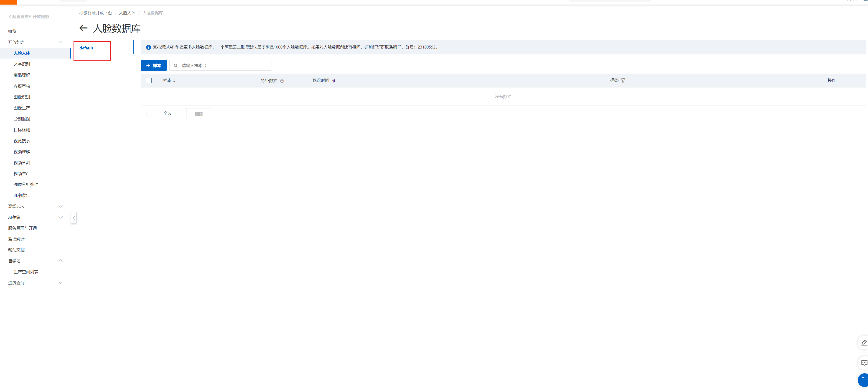Open the 标签 filter funnel icon

[623, 81]
